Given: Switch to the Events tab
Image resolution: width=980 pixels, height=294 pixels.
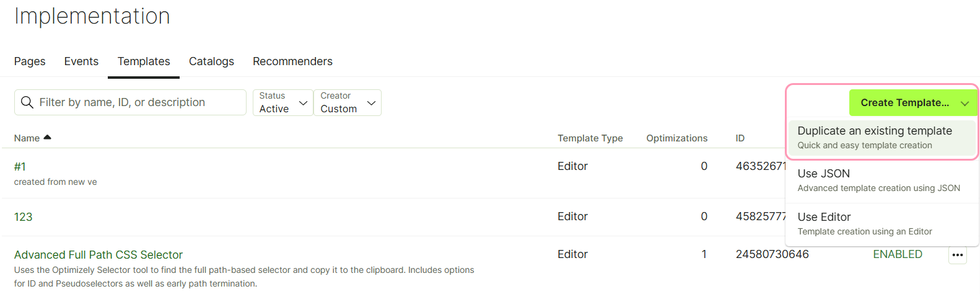Looking at the screenshot, I should pyautogui.click(x=81, y=61).
